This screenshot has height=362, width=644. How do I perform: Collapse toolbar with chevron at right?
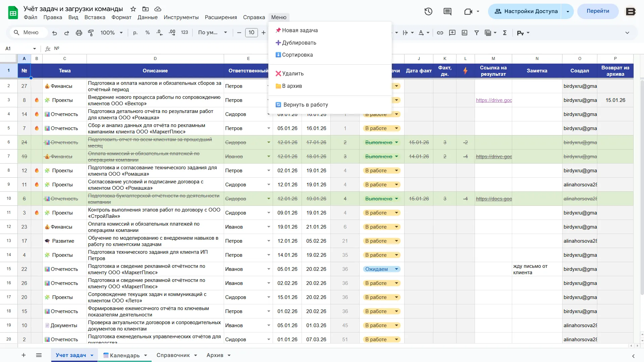(x=627, y=33)
